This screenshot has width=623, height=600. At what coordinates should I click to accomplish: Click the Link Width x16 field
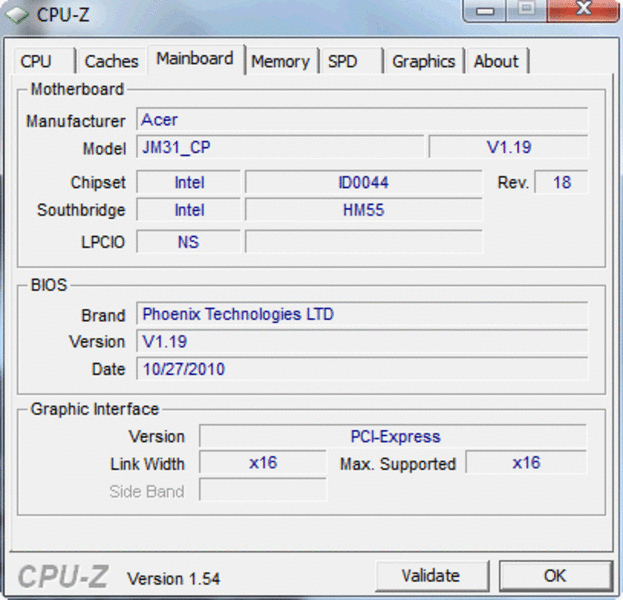[263, 463]
